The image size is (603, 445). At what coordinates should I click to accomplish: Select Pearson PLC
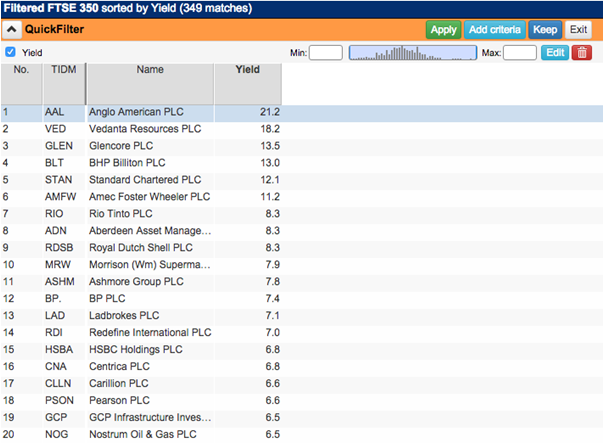[119, 400]
